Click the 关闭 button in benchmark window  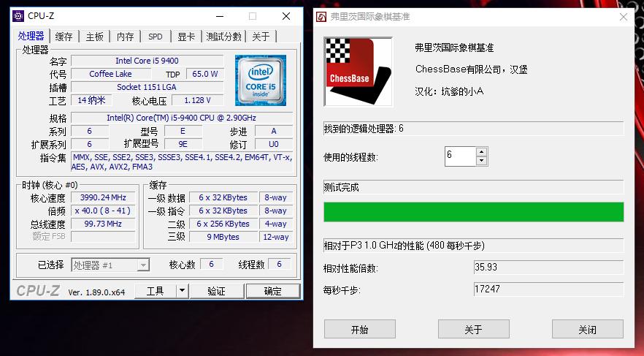point(587,329)
